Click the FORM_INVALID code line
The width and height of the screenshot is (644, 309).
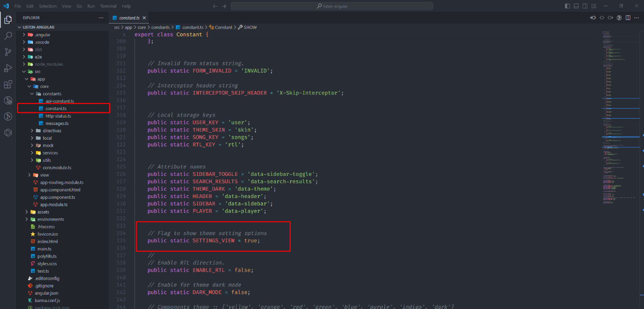click(210, 71)
